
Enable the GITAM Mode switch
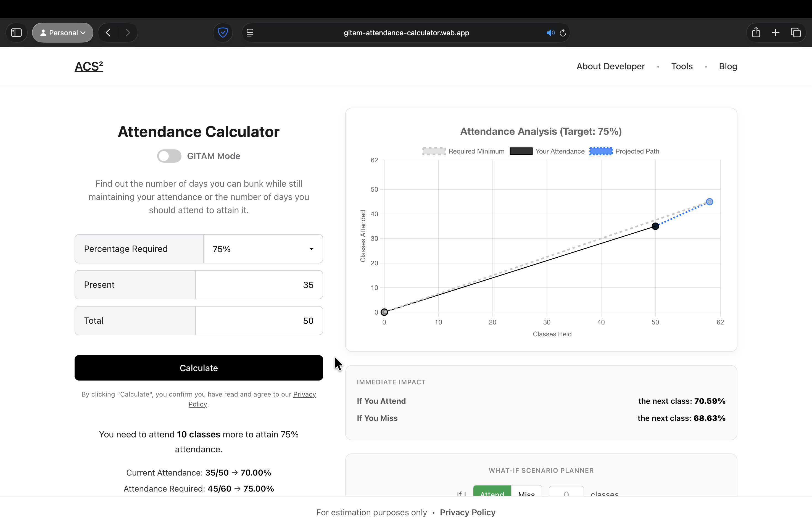tap(169, 156)
